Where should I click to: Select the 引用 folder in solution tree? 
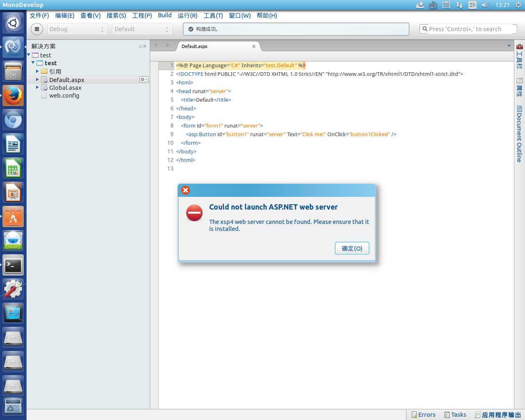point(55,71)
